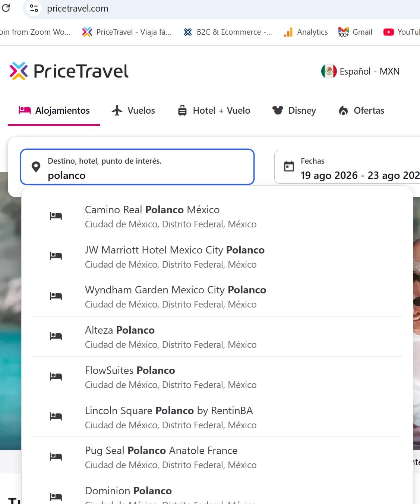Open the YouTube bookmark
The height and width of the screenshot is (504, 420).
pos(401,32)
